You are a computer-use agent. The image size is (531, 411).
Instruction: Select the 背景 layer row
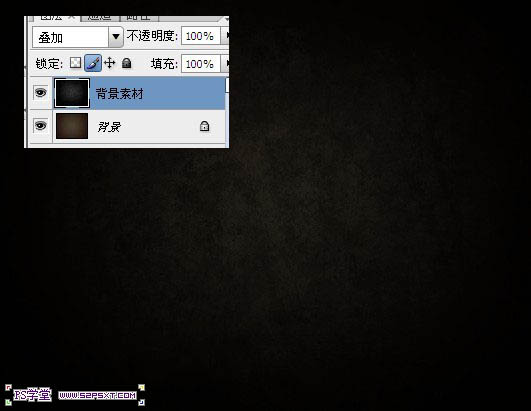(127, 126)
